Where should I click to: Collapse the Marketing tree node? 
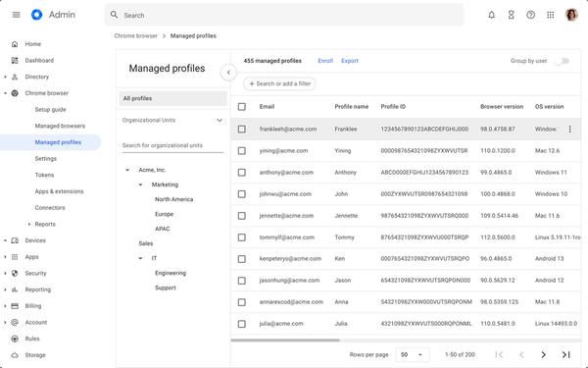coord(140,184)
